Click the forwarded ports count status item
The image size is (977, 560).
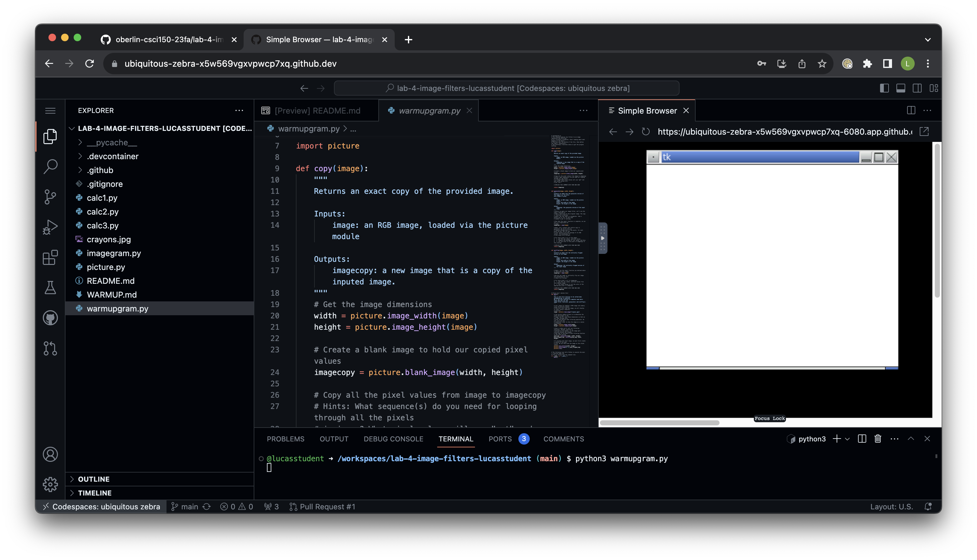pyautogui.click(x=271, y=507)
